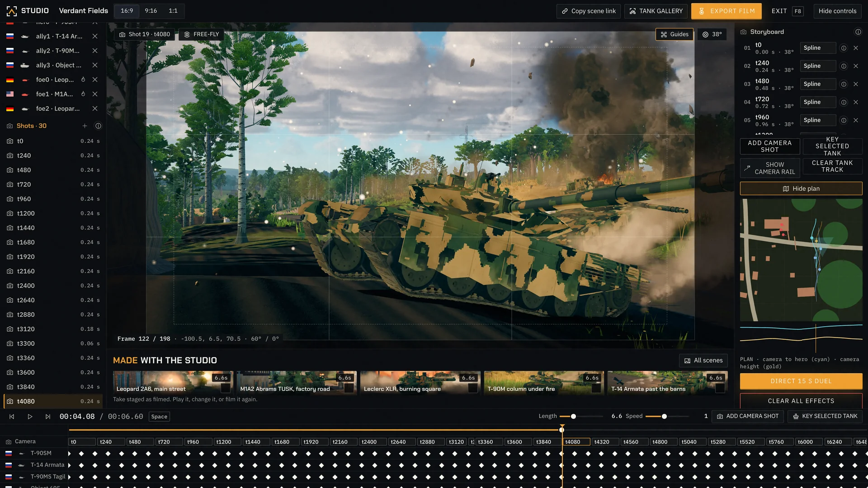Screen dimensions: 868x488
Task: Toggle the Guides overlay
Action: pos(675,34)
